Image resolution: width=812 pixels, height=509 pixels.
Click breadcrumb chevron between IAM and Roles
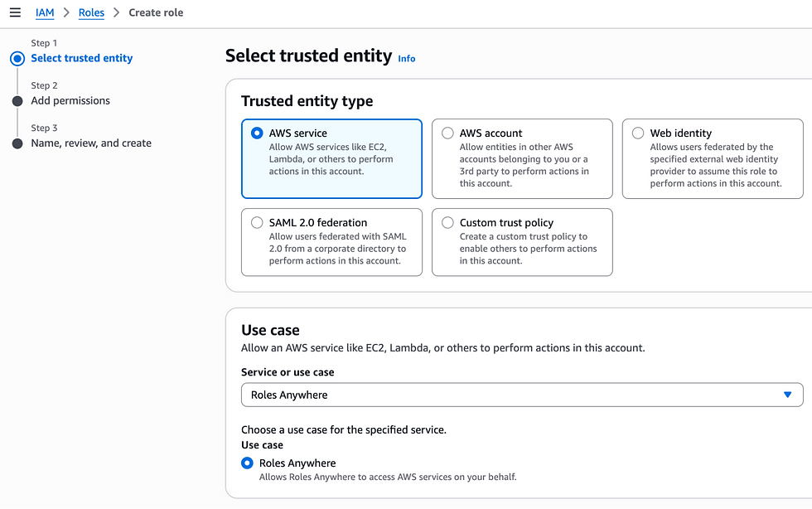click(x=66, y=12)
